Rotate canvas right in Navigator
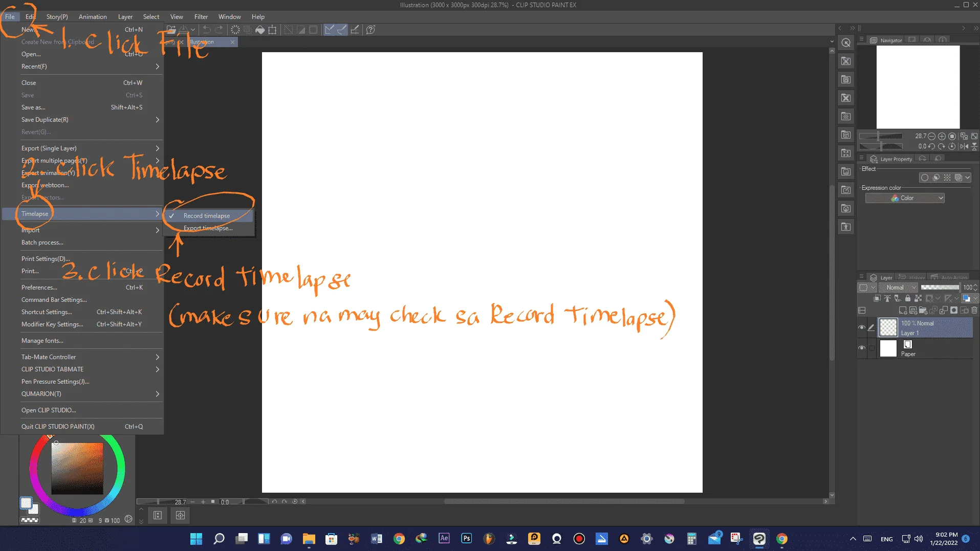980x551 pixels. pyautogui.click(x=942, y=146)
